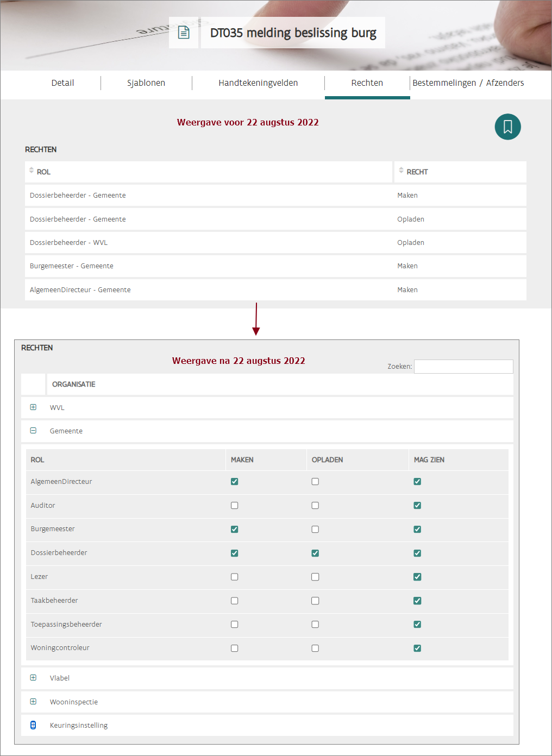Screen dimensions: 552x756
Task: Open the Sjablonen tab
Action: (x=146, y=83)
